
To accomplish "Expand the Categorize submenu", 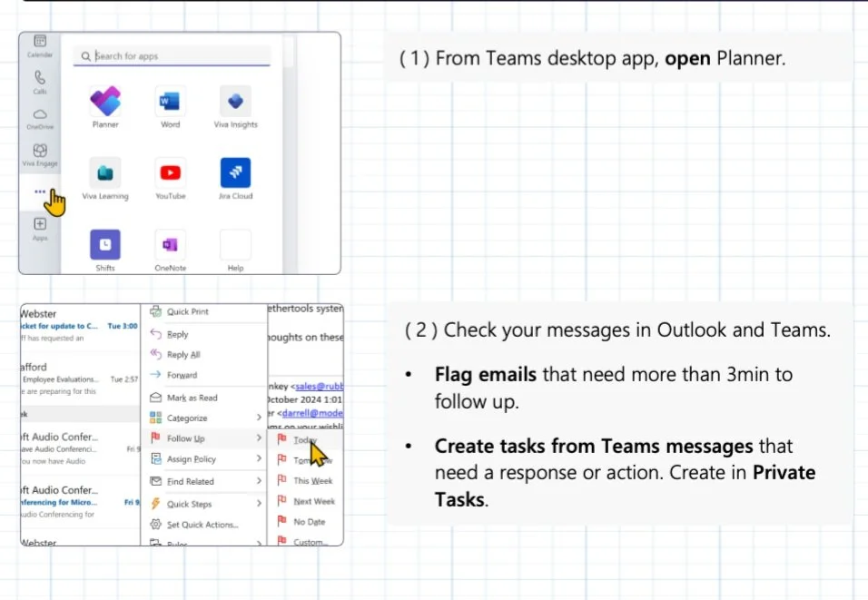I will (203, 418).
